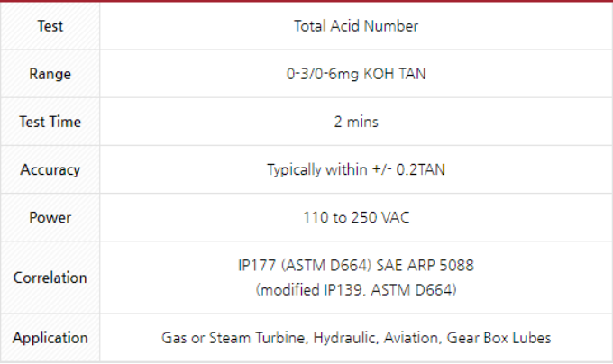
Task: Select Typically within +/- 0.2TAN text
Action: point(356,170)
